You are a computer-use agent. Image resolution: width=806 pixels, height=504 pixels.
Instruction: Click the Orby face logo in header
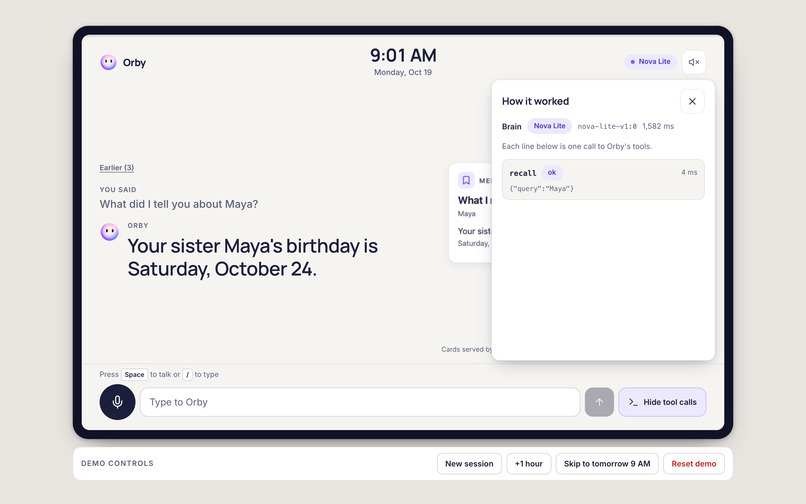coord(108,62)
